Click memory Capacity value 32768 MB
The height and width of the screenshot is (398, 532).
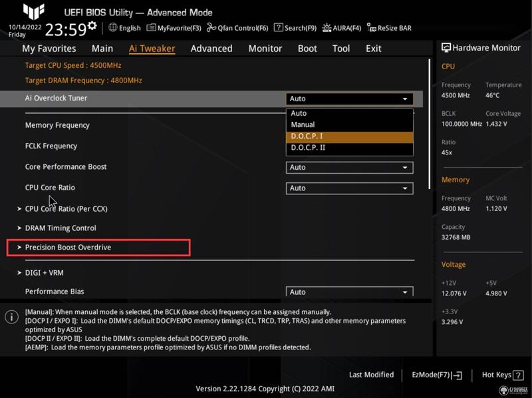pyautogui.click(x=456, y=238)
